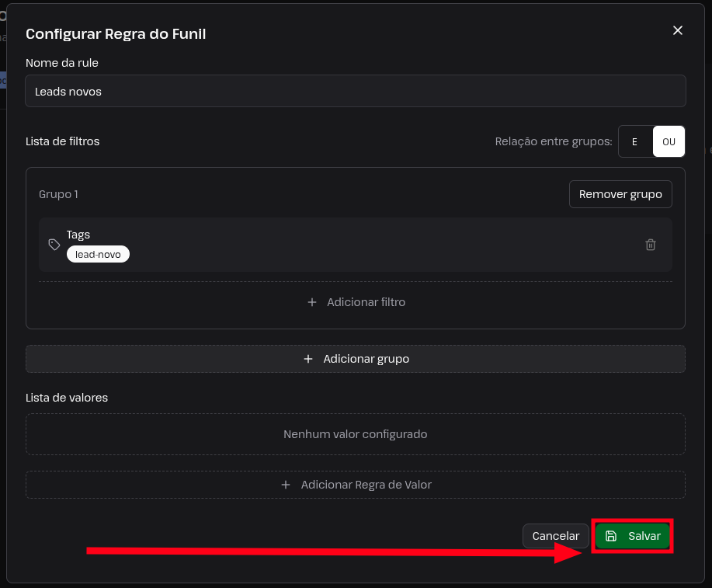Viewport: 712px width, 588px height.
Task: Click the Nenhum valor configurado placeholder area
Action: pyautogui.click(x=356, y=434)
